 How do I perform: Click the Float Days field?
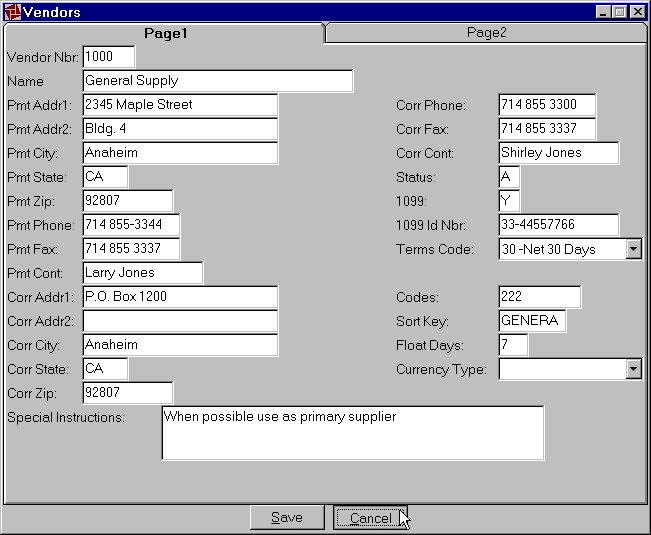[x=513, y=345]
